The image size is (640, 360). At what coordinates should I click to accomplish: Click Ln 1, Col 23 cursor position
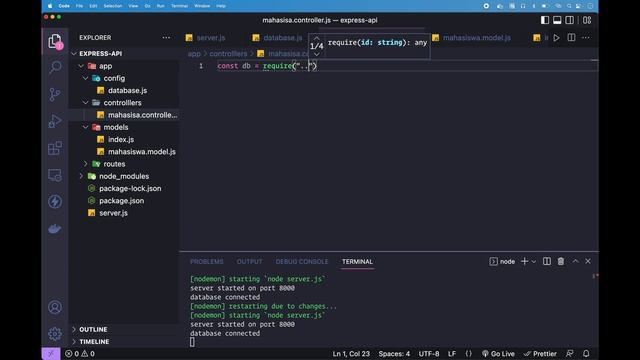[351, 354]
